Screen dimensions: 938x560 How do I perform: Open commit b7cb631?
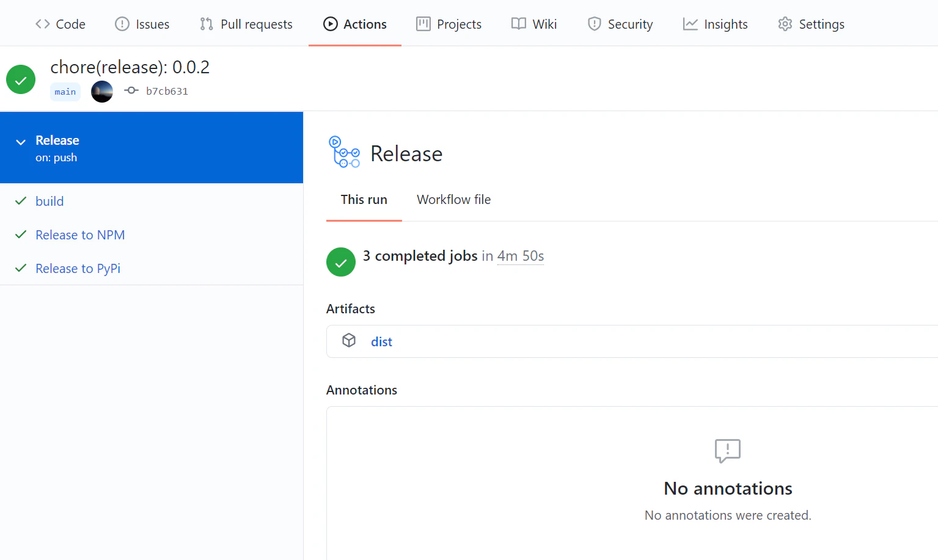pos(167,91)
